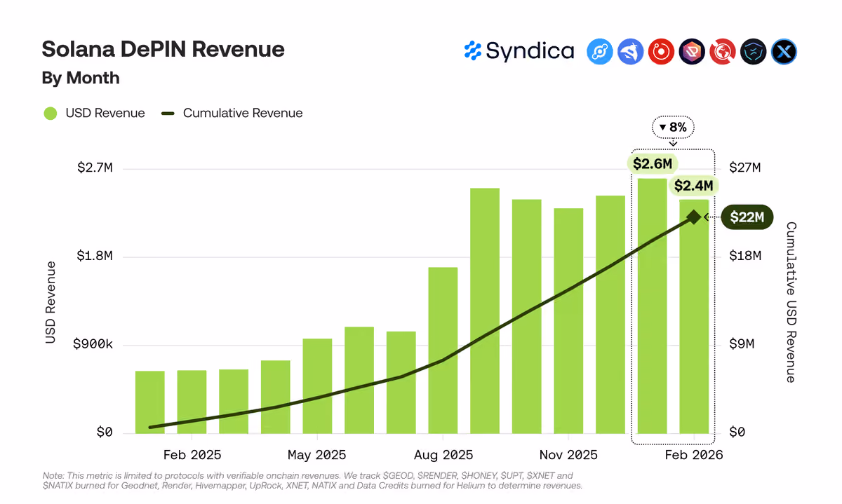
Task: Click the diamond marker ending the cumulative line
Action: 693,217
